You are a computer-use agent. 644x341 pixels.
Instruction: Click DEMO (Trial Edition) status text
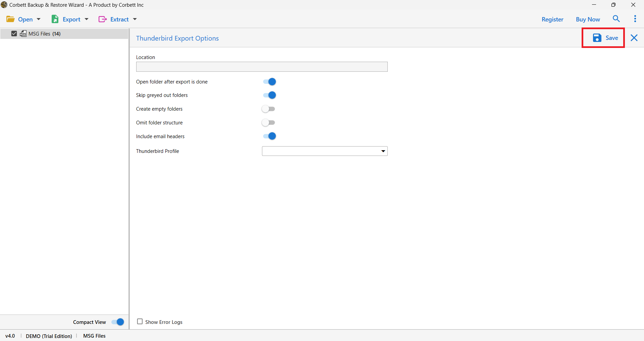[49, 336]
